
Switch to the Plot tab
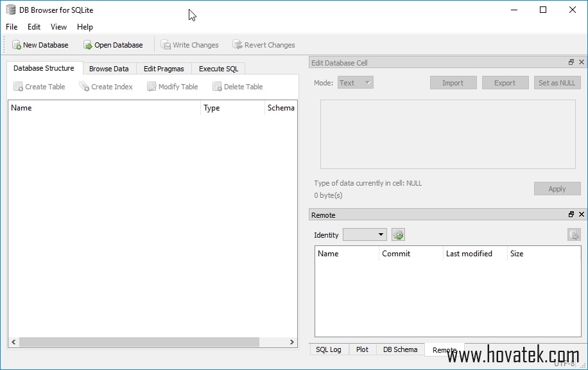tap(362, 349)
